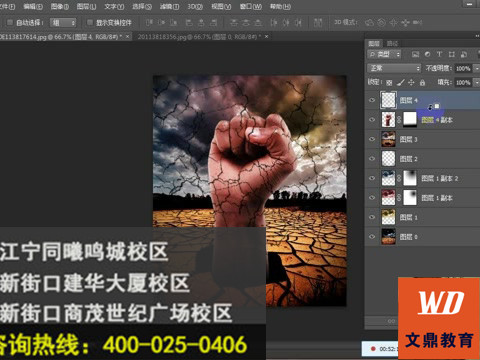Click the lock transparent pixels icon

[x=389, y=82]
